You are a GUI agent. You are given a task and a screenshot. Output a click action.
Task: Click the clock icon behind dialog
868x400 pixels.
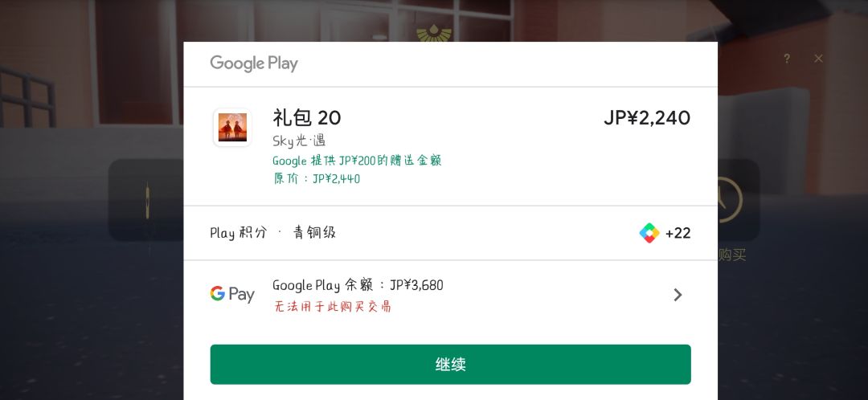tap(730, 199)
